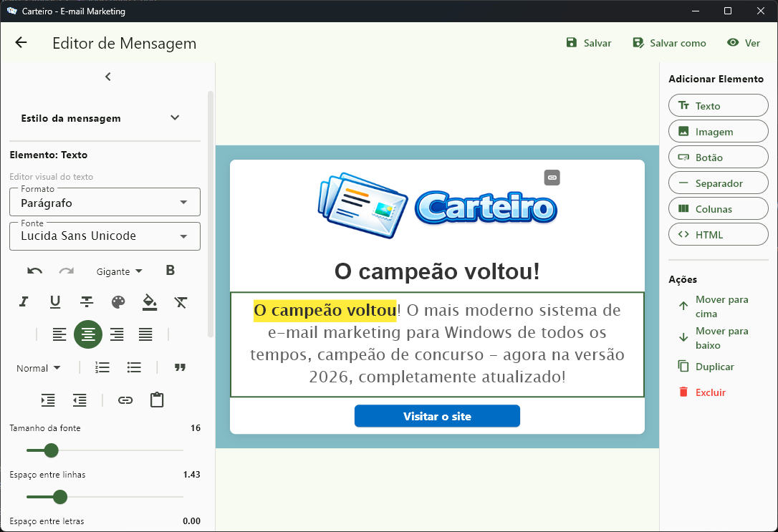The height and width of the screenshot is (532, 778).
Task: Toggle bold formatting
Action: (171, 271)
